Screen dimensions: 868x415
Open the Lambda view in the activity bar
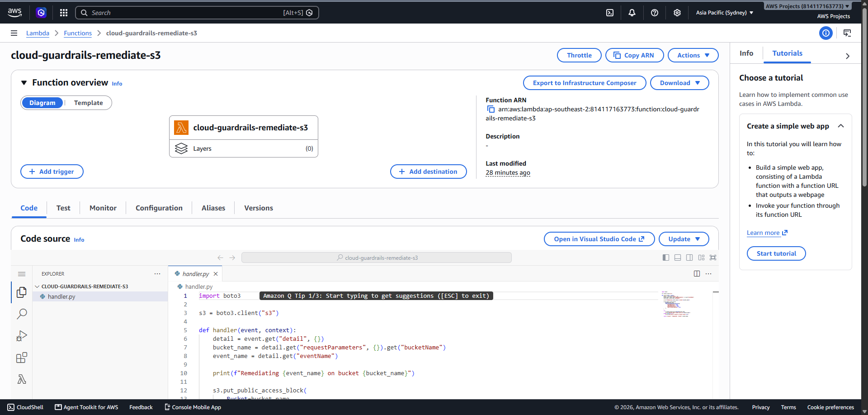point(21,379)
